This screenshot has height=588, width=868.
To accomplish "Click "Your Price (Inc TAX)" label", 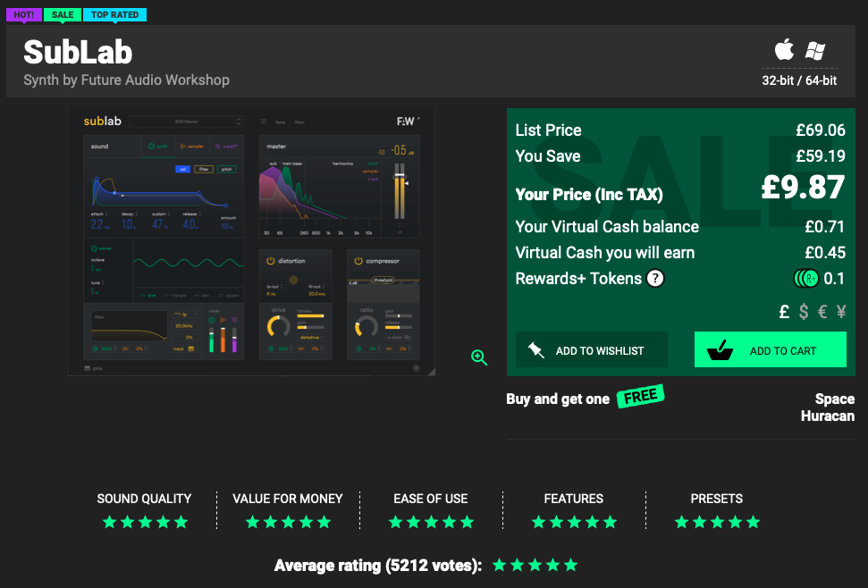I will [589, 194].
